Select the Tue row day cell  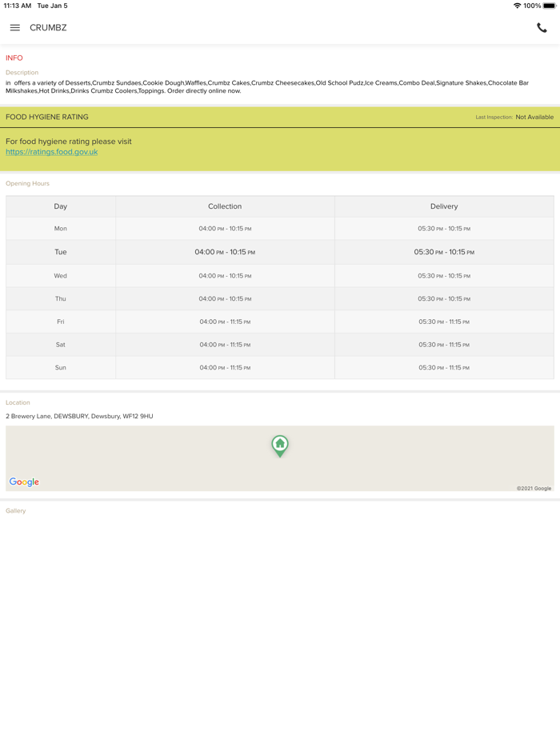(x=61, y=252)
